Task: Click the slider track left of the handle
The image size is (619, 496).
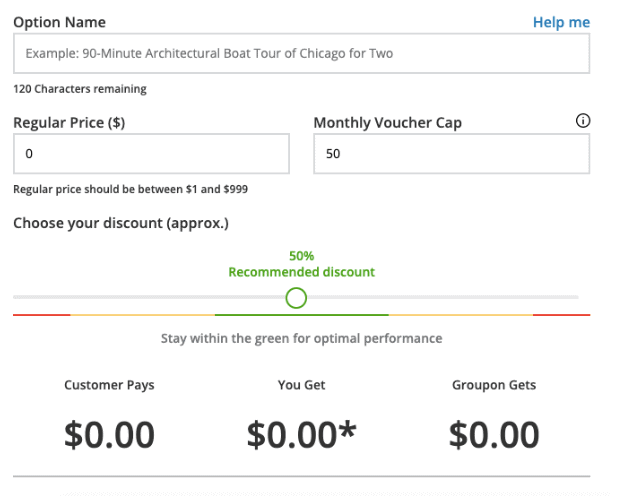Action: click(149, 297)
